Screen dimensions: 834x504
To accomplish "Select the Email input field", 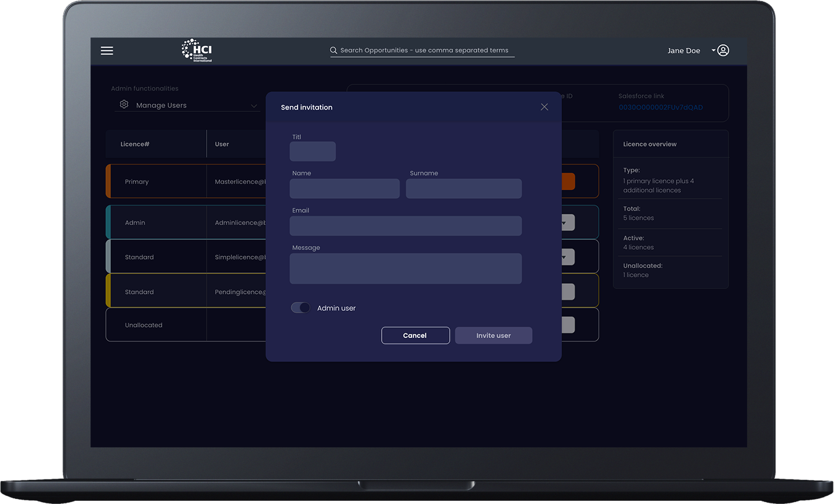I will [x=405, y=226].
